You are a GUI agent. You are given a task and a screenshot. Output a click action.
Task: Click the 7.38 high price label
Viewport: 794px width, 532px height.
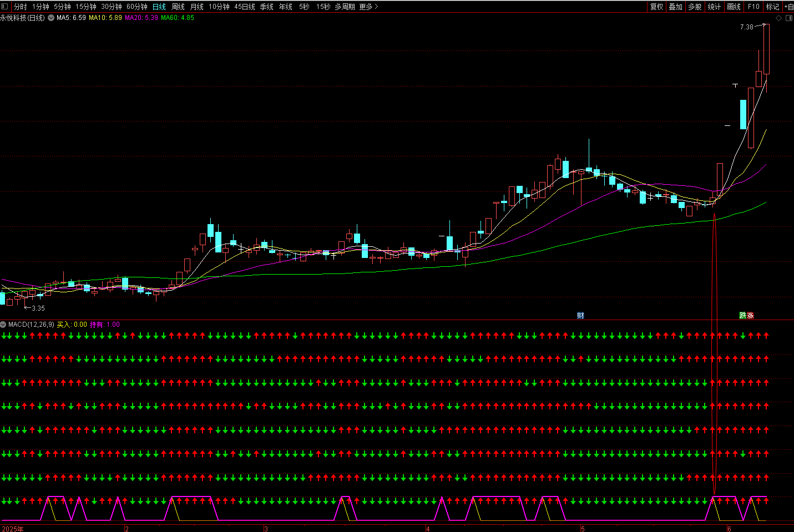coord(747,27)
